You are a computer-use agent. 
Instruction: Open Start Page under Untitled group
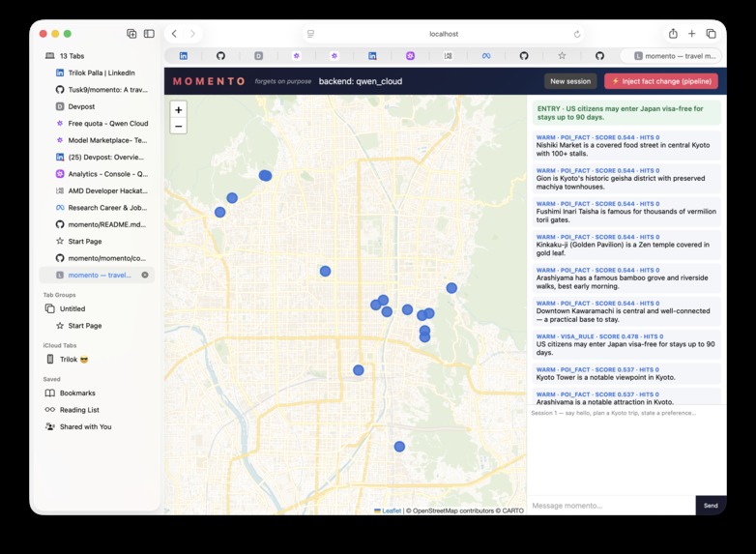97,326
